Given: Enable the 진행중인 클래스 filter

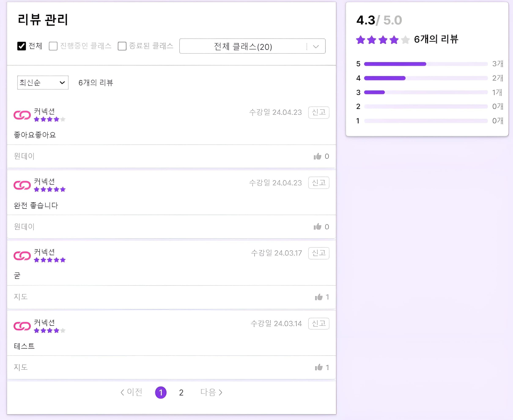Looking at the screenshot, I should click(x=53, y=46).
